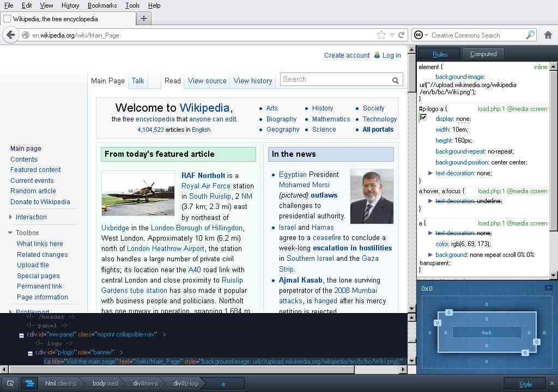Reload the page using the refresh icon
The width and height of the screenshot is (558, 392).
402,35
